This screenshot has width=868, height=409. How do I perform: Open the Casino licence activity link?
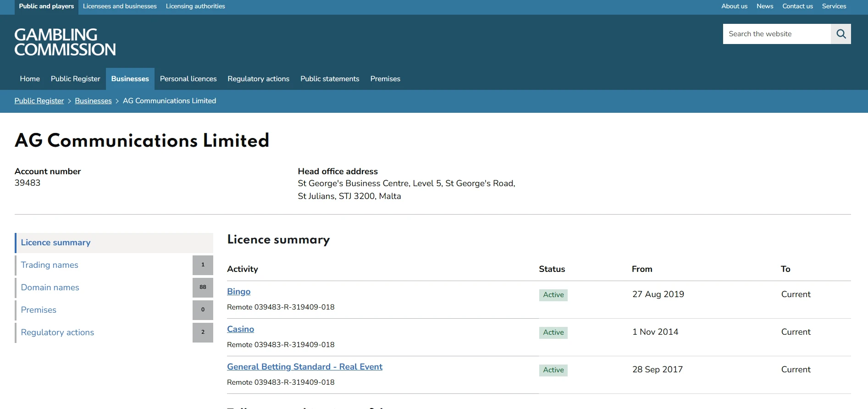pos(240,329)
